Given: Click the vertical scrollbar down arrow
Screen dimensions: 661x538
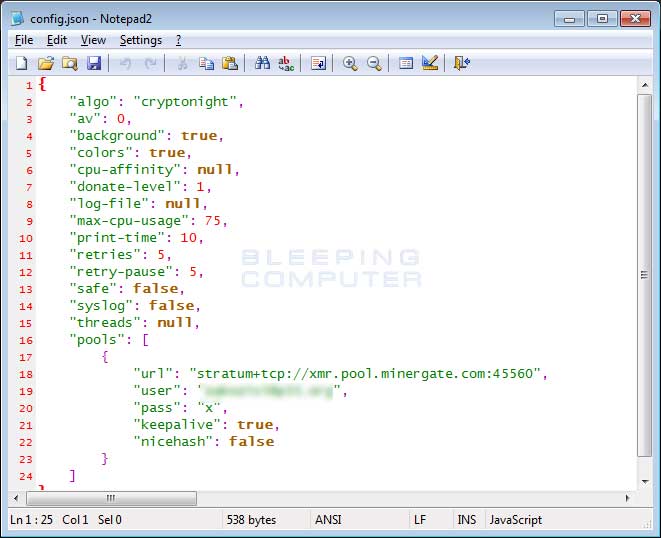Looking at the screenshot, I should [x=645, y=481].
